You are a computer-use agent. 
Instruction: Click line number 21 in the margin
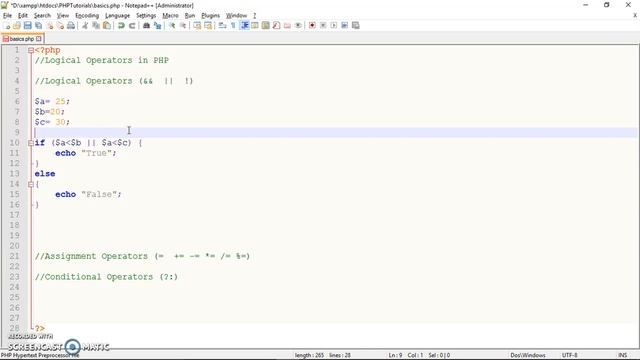tap(14, 256)
